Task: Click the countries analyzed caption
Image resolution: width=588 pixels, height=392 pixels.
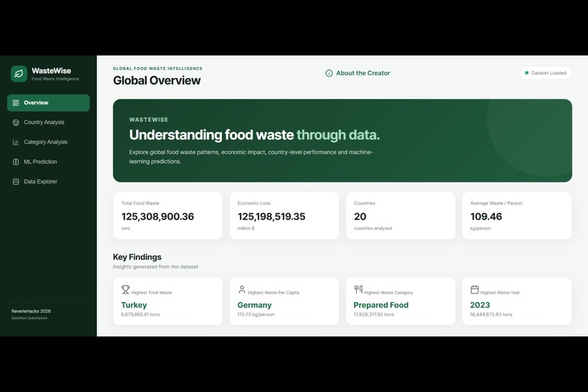Action: click(373, 228)
